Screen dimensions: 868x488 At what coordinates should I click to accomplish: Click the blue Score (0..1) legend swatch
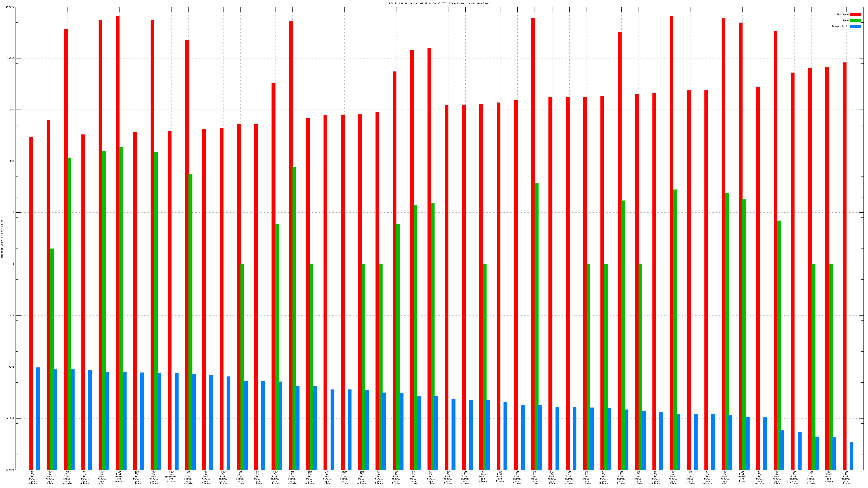coord(855,26)
